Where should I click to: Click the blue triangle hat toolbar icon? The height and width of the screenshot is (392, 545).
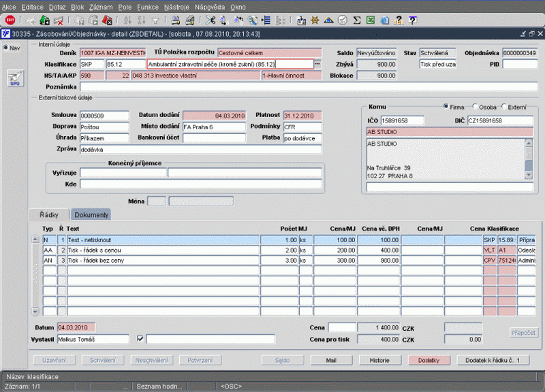328,20
